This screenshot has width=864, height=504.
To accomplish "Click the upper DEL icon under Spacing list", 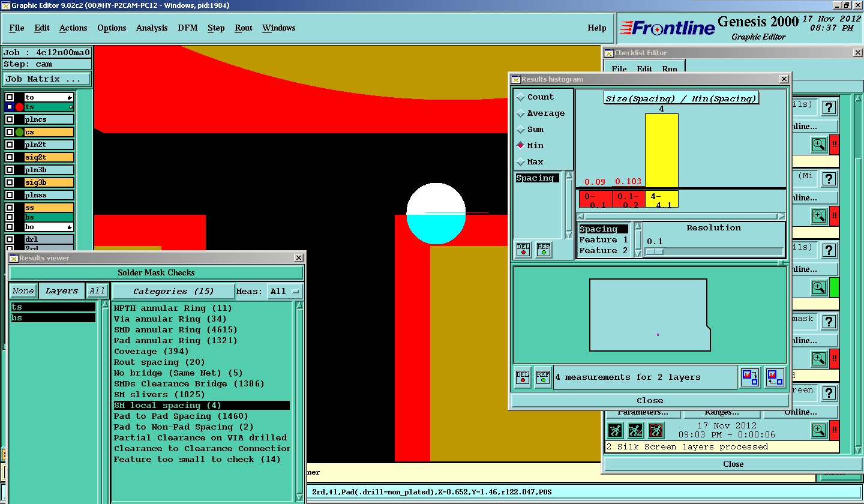I will coord(523,249).
